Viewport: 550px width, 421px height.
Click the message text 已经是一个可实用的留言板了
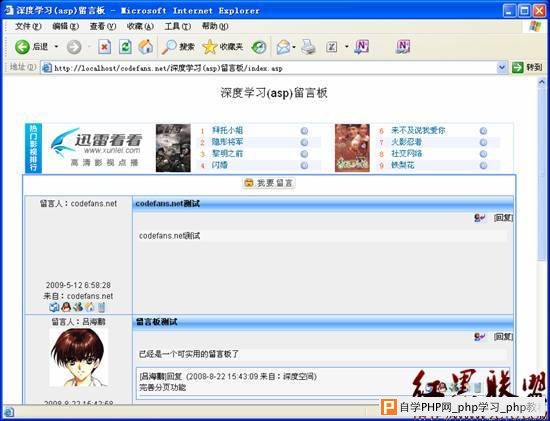tap(189, 354)
